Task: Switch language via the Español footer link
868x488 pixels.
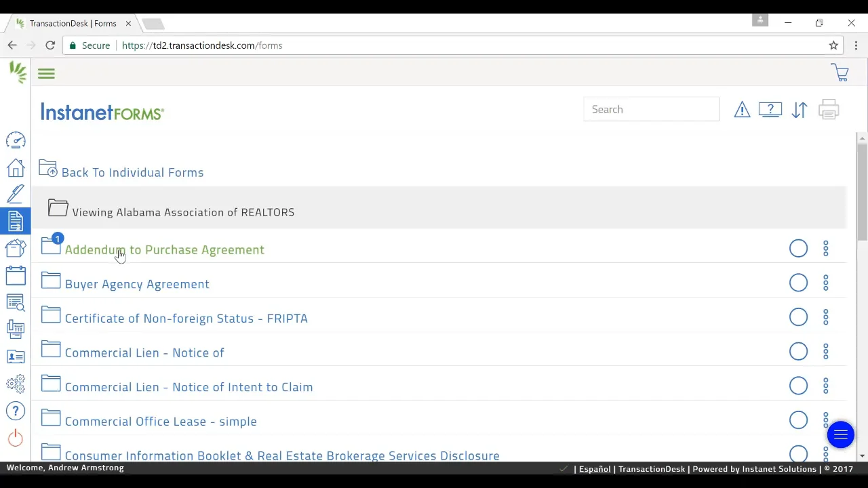Action: coord(595,469)
